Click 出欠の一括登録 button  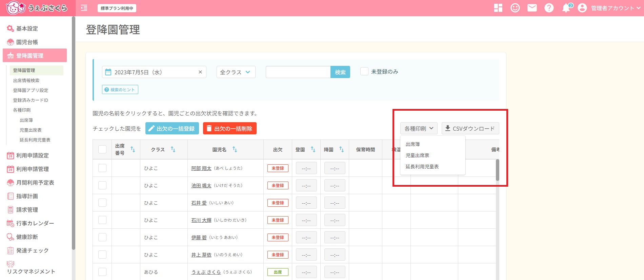172,129
